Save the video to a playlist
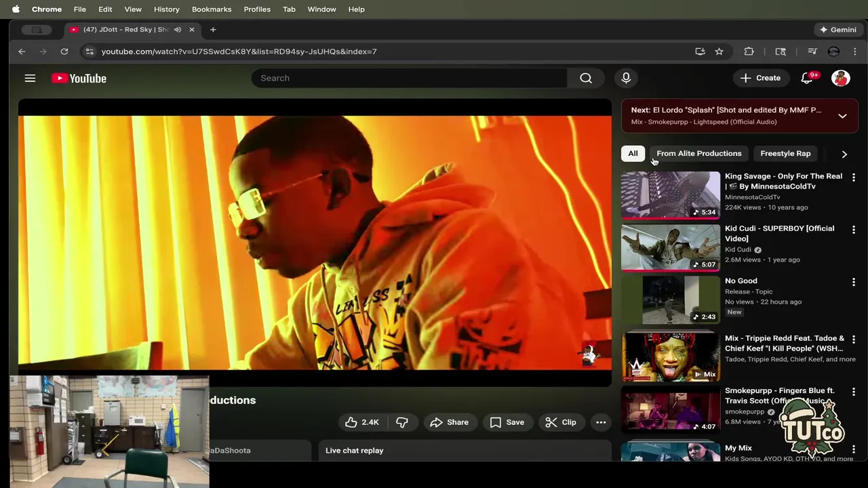This screenshot has height=488, width=868. click(507, 422)
